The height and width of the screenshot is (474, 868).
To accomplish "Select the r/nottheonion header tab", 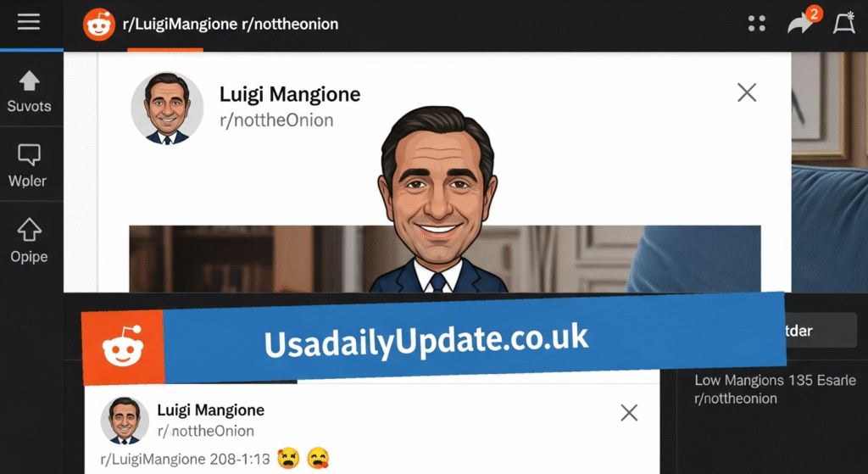I will pyautogui.click(x=290, y=25).
